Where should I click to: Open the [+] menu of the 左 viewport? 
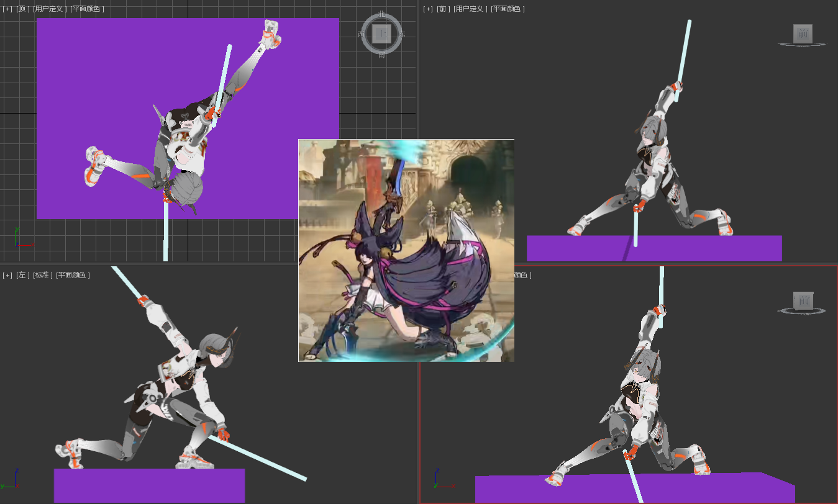[x=7, y=275]
